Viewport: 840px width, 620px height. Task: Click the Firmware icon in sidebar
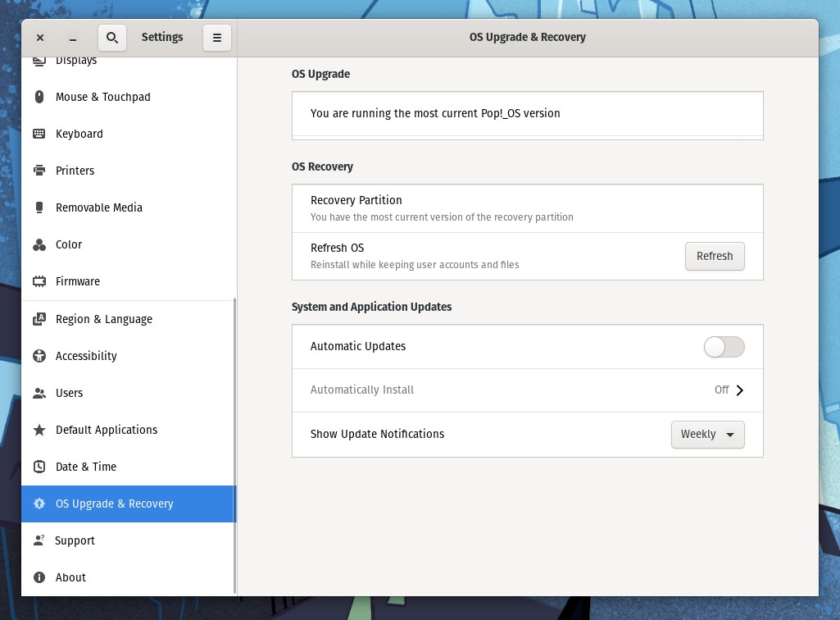(x=39, y=281)
